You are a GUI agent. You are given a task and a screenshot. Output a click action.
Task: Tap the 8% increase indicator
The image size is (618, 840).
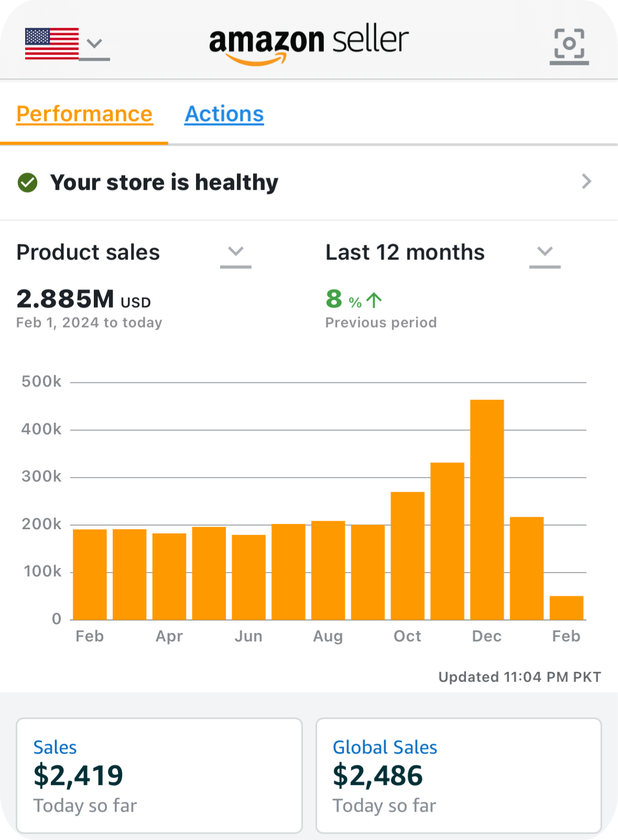point(354,299)
